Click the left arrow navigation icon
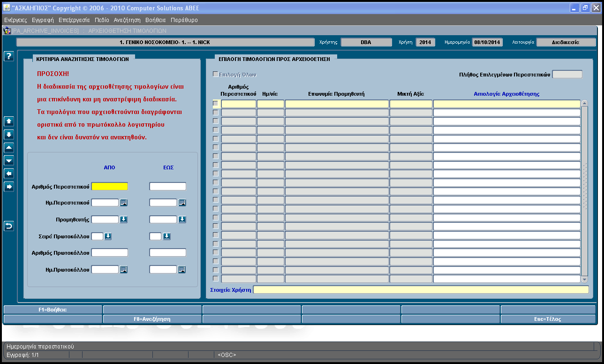604x364 pixels. [9, 174]
